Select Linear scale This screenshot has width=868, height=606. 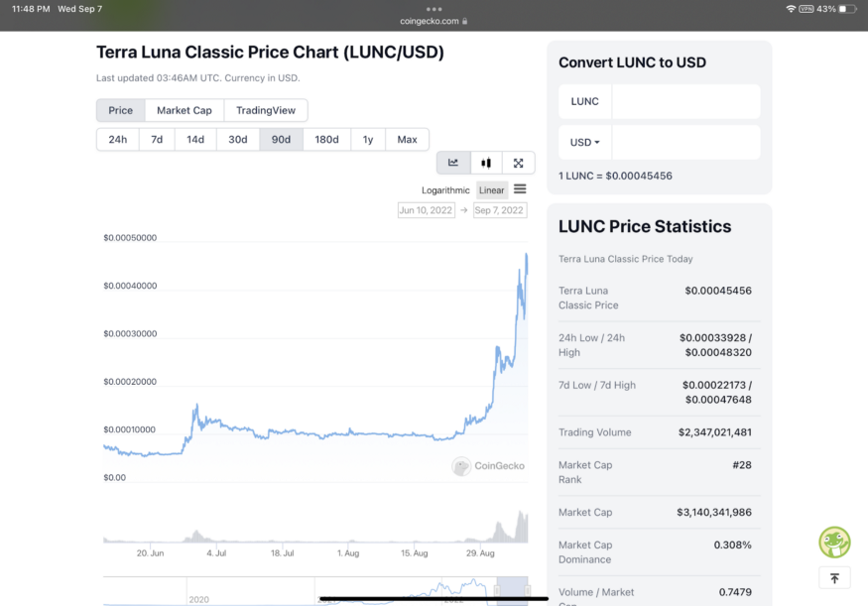[492, 190]
